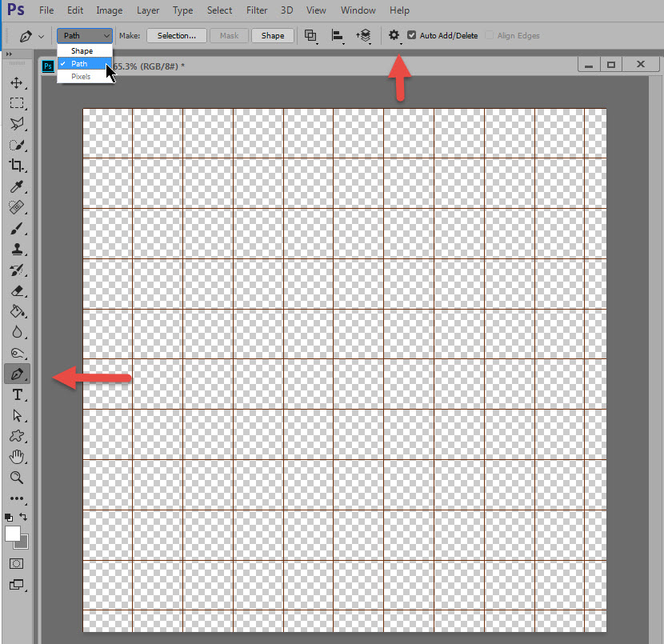Open the Path tool mode dropdown

(85, 36)
